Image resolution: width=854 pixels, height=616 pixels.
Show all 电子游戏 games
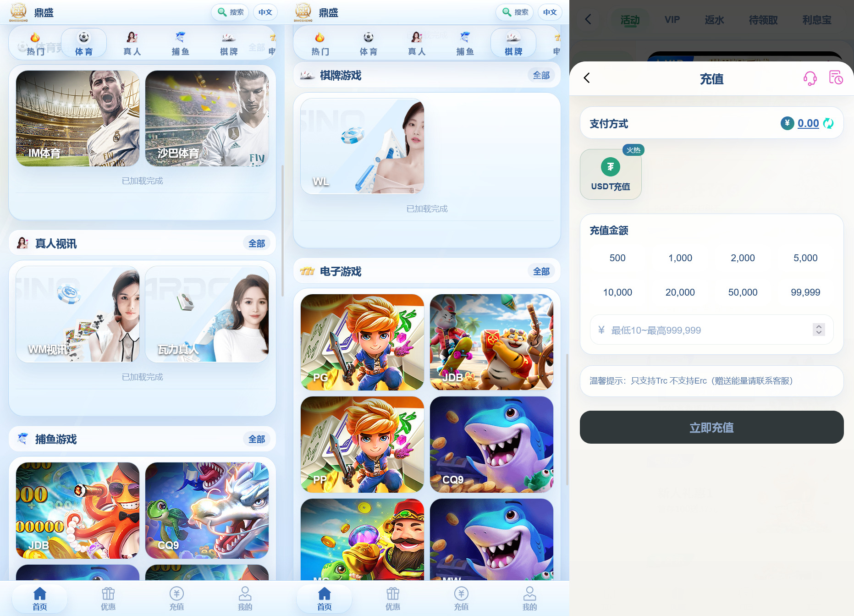pos(541,271)
